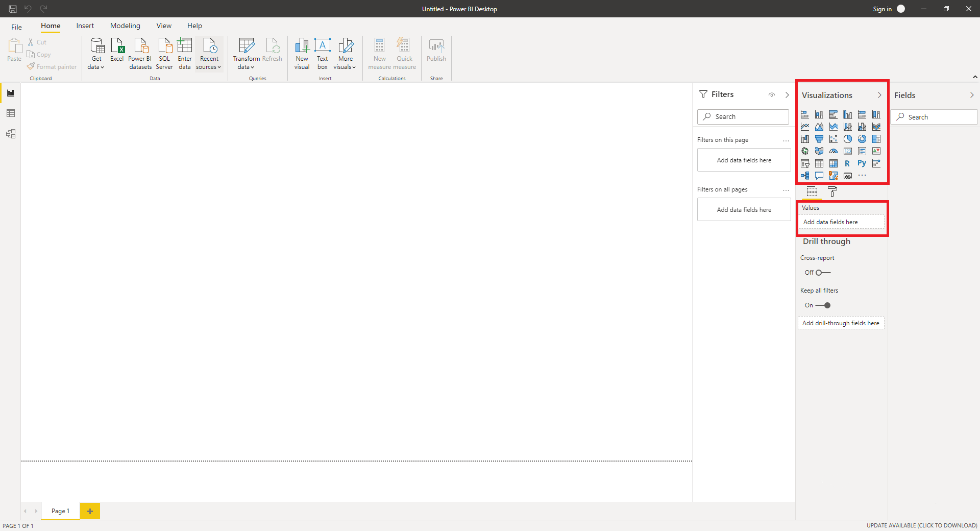980x531 pixels.
Task: Turn off Keep all filters
Action: click(x=823, y=305)
